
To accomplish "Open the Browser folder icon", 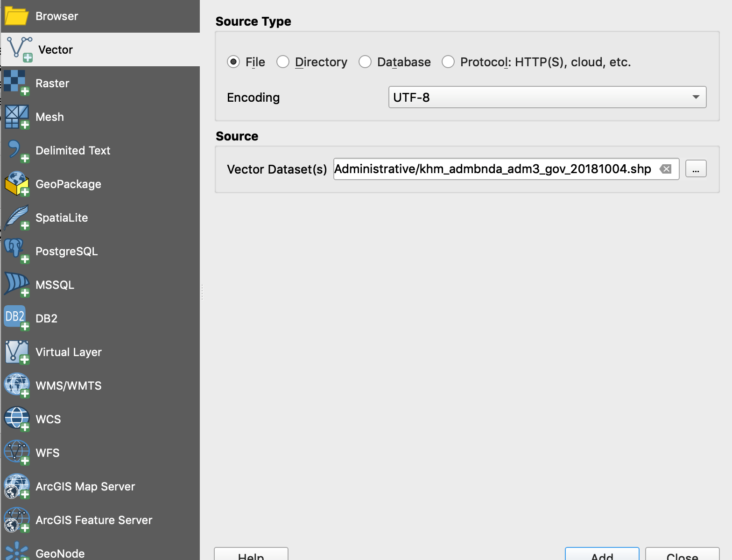I will 17,16.
